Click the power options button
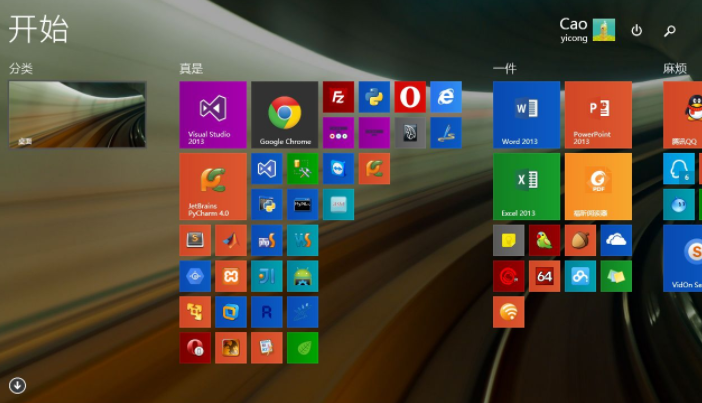The image size is (702, 403). point(637,31)
